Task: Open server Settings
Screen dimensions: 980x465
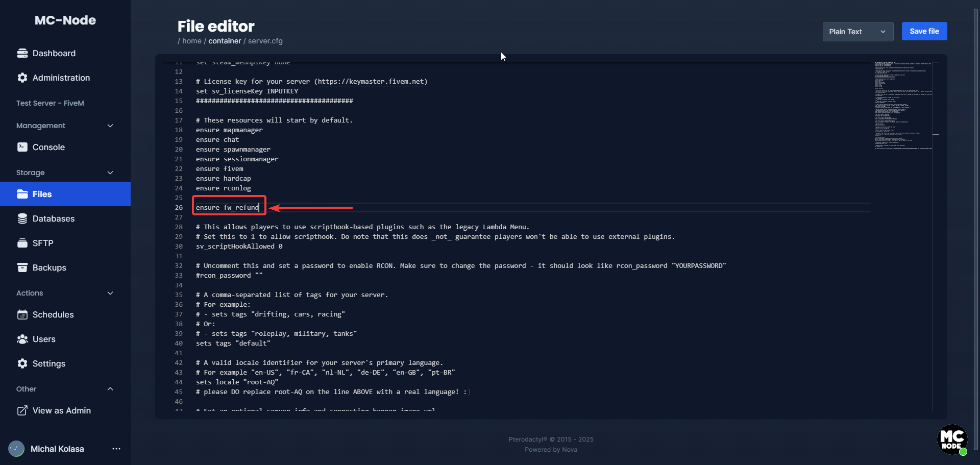Action: coord(65,363)
